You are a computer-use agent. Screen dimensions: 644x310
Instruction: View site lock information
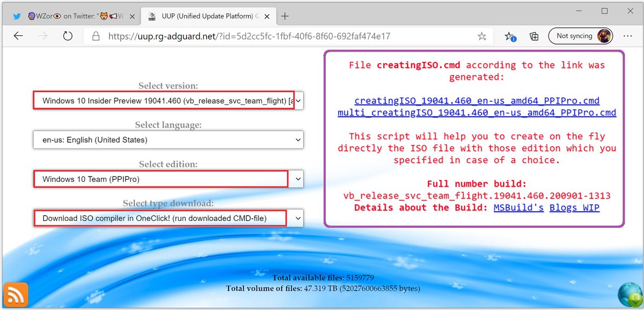(96, 36)
